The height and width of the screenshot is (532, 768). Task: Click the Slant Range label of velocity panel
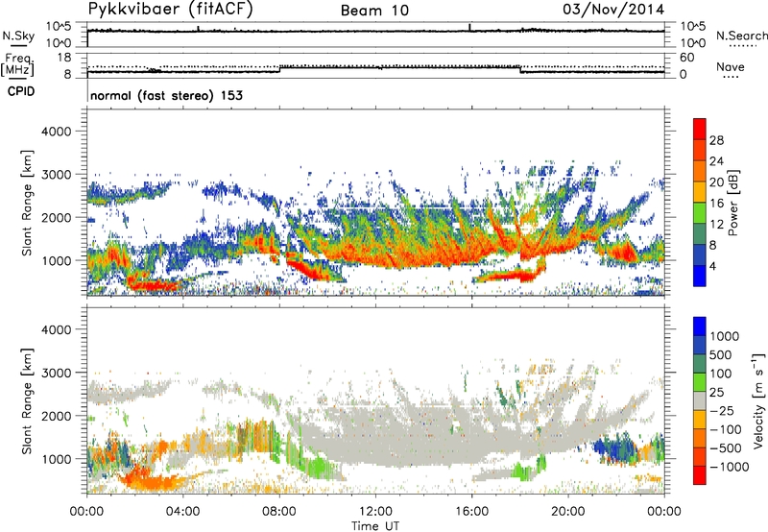(27, 400)
